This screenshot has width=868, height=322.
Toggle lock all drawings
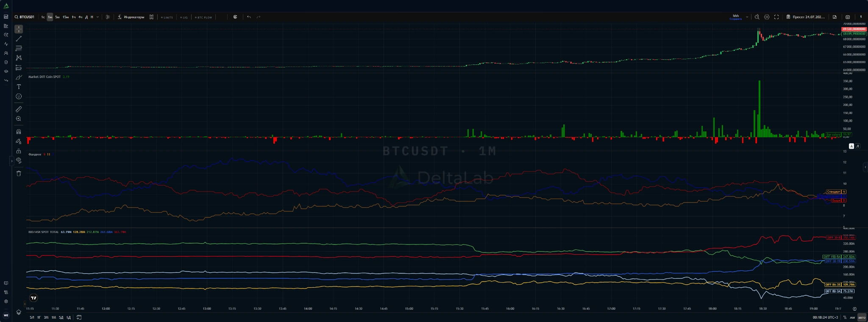tap(19, 151)
